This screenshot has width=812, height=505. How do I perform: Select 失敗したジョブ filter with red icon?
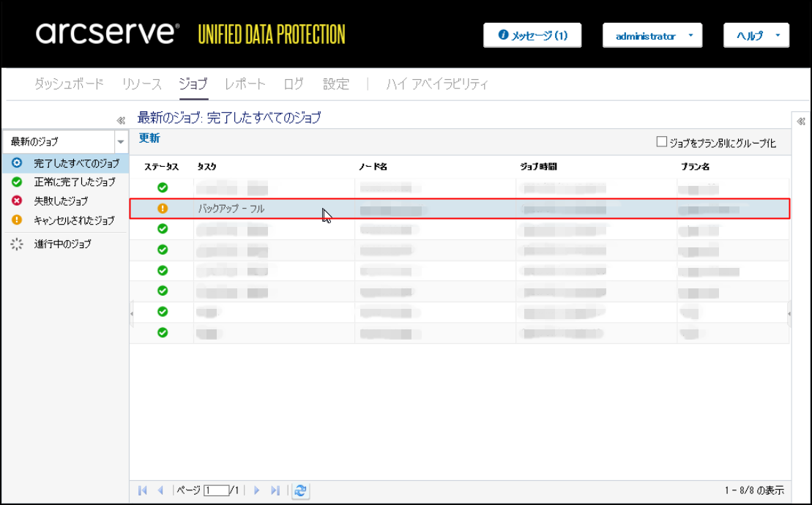(60, 201)
